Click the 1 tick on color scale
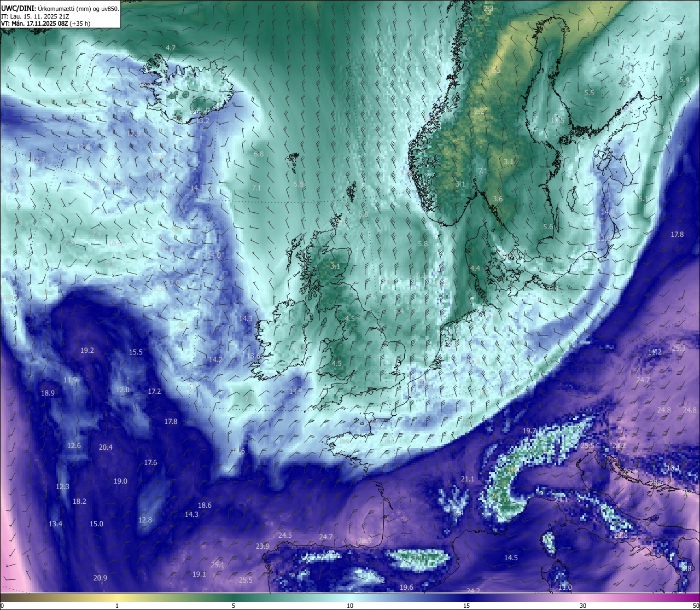 coord(117,606)
